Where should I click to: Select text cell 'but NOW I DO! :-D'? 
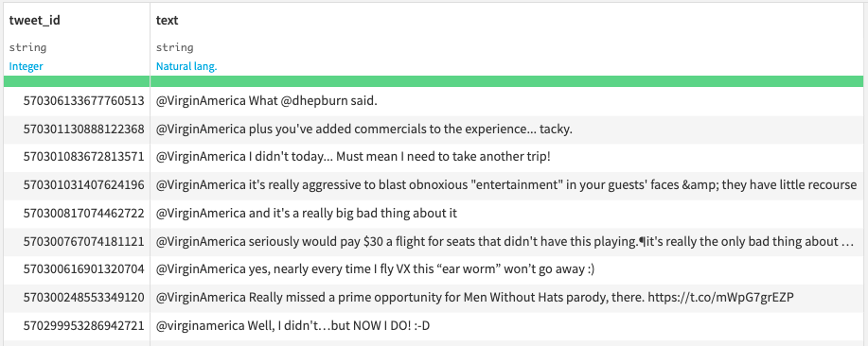pyautogui.click(x=506, y=327)
